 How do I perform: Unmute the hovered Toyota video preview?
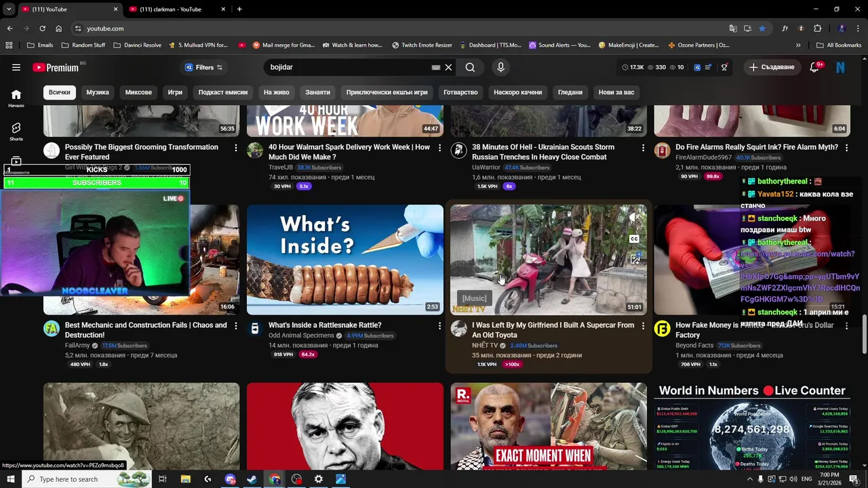[634, 218]
